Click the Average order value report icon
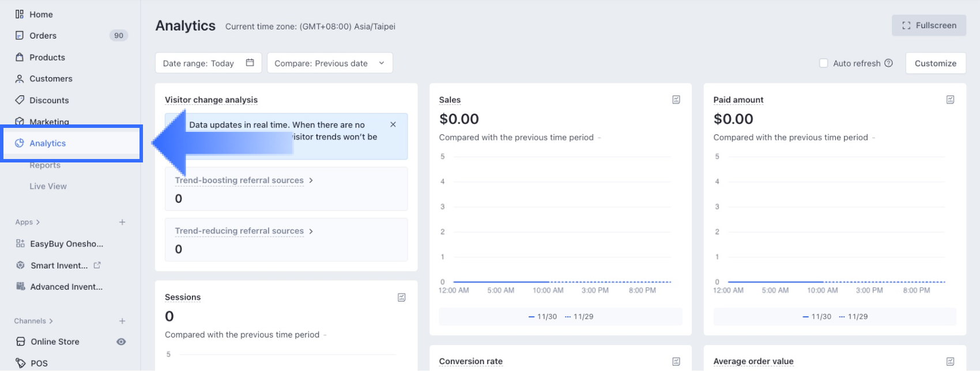This screenshot has height=371, width=980. click(x=950, y=362)
